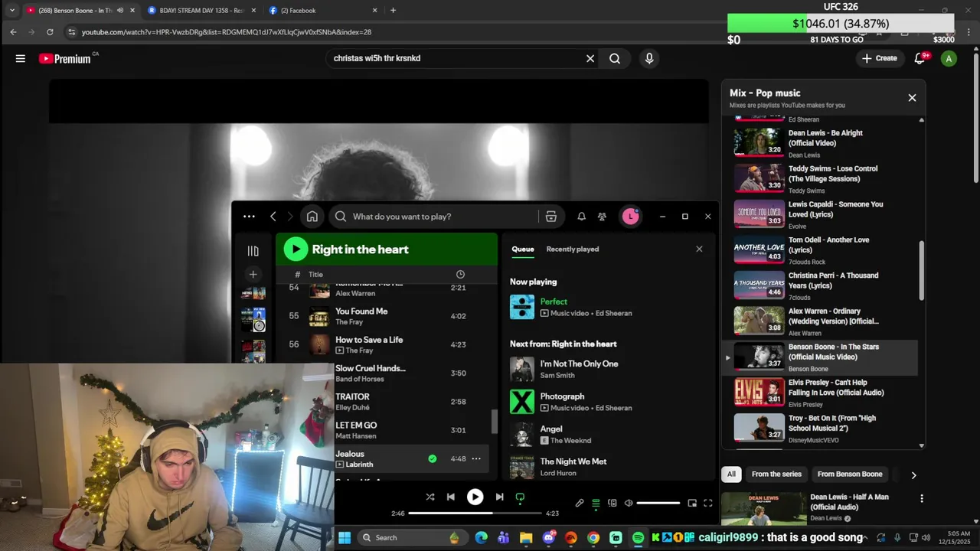This screenshot has width=980, height=551.
Task: Skip to next track in Spotify
Action: click(x=499, y=497)
